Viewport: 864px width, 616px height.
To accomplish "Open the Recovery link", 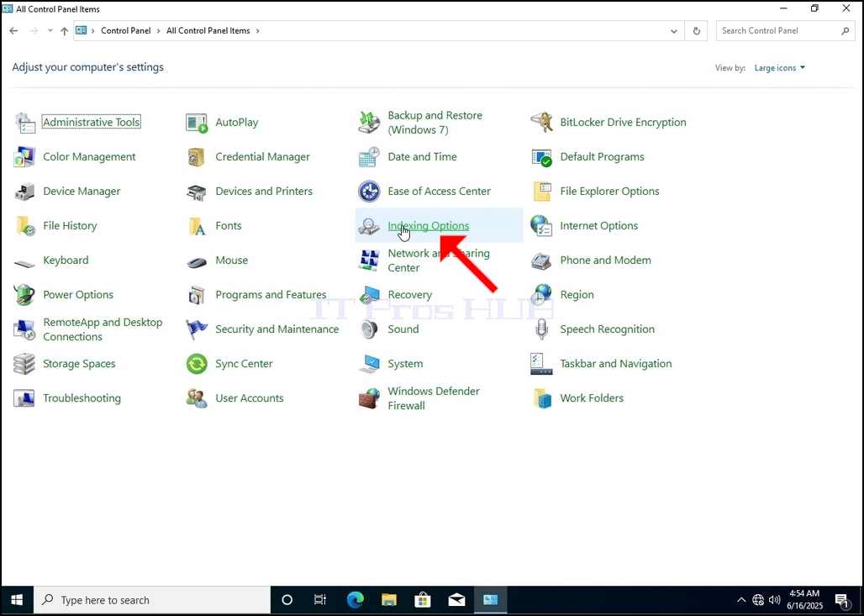I will (409, 295).
